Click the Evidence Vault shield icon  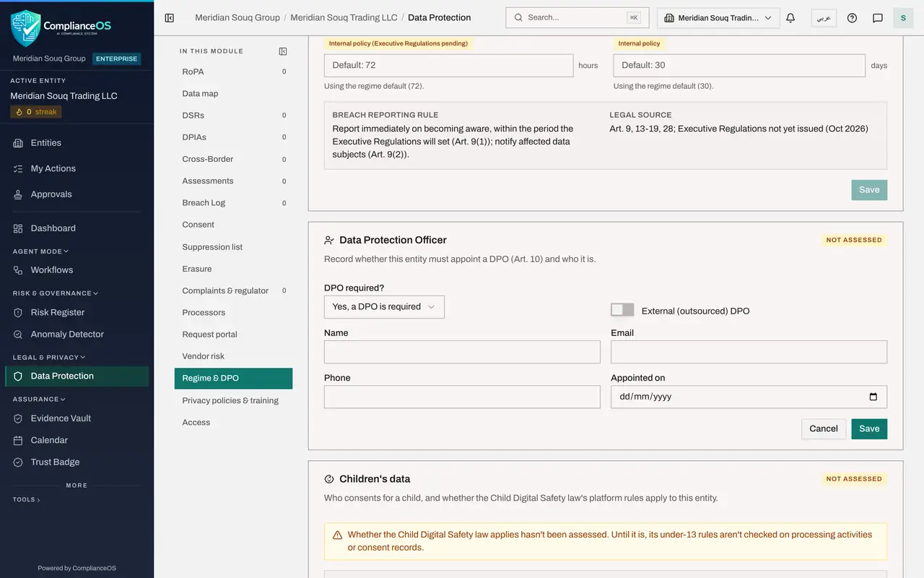point(18,418)
